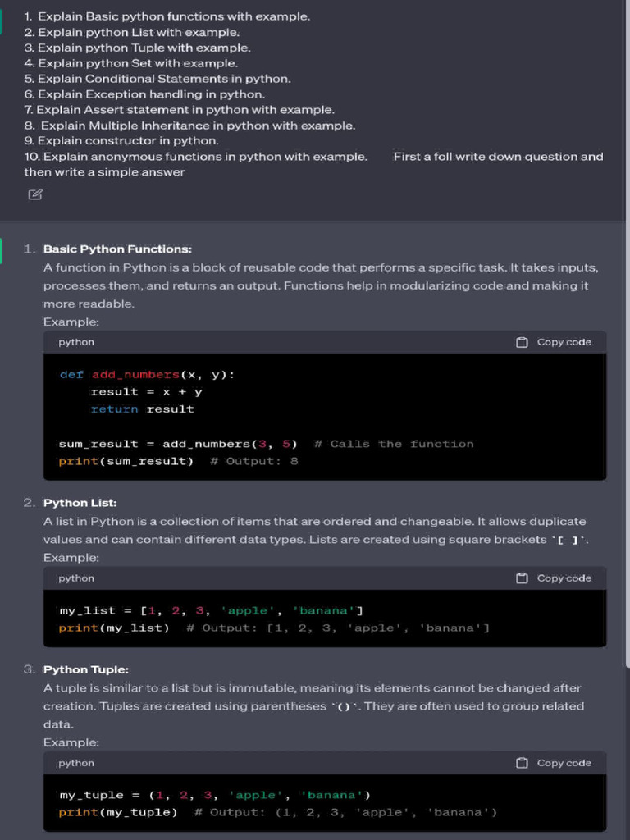The image size is (630, 840).
Task: Select the 'Python Tuple:' heading
Action: pyautogui.click(x=86, y=669)
